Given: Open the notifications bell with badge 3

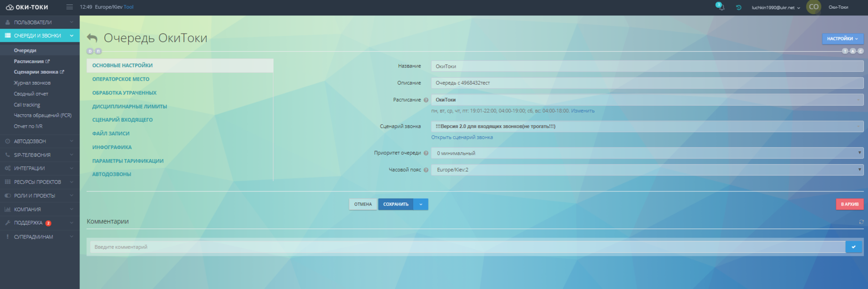Looking at the screenshot, I should [x=720, y=7].
